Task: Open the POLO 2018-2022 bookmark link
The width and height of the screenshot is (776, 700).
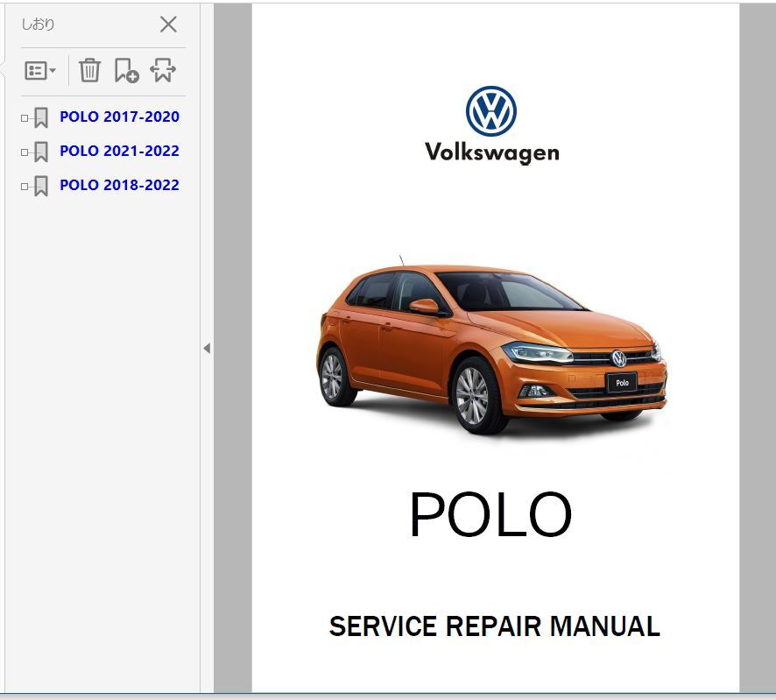Action: click(x=119, y=185)
